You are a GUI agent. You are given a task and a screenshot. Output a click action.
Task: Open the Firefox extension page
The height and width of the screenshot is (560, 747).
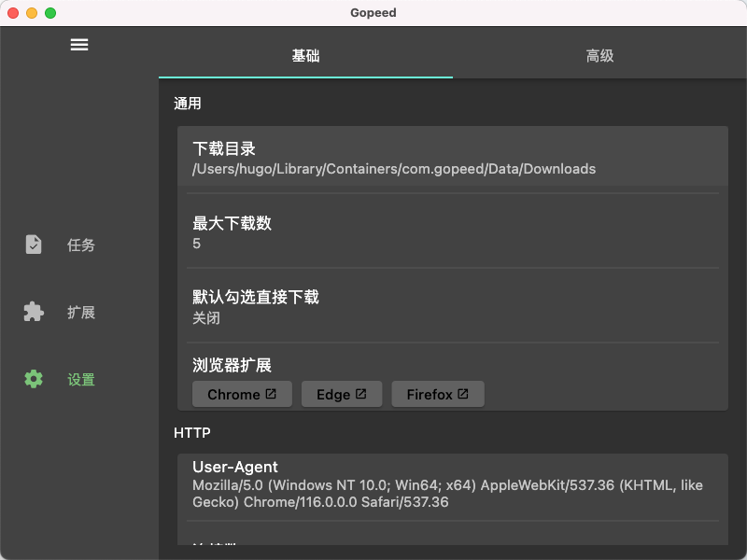[438, 394]
